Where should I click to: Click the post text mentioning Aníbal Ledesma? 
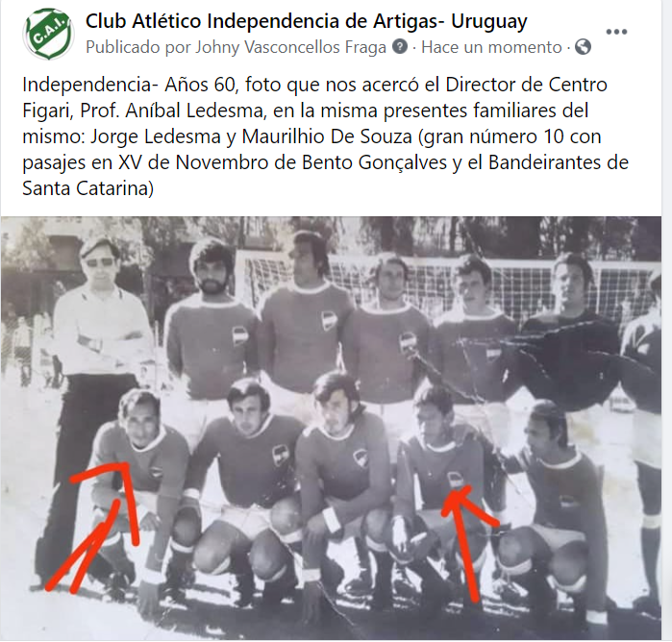[305, 111]
